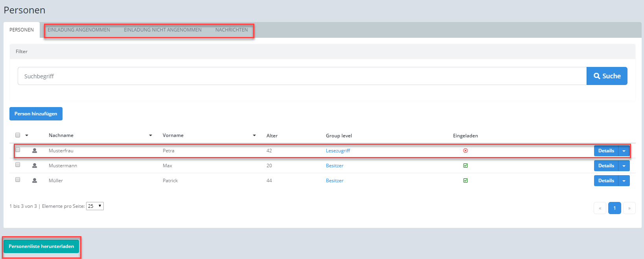
Task: Click the name Müller
Action: (x=56, y=181)
